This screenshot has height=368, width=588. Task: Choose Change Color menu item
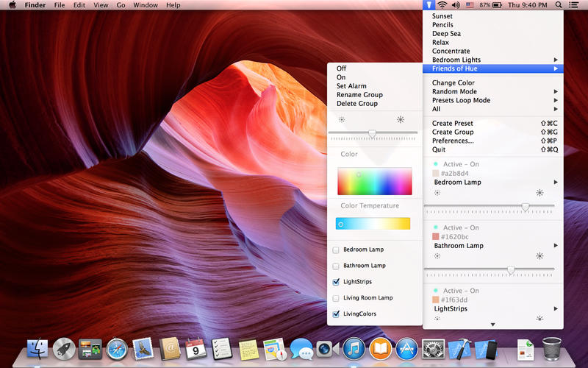(492, 82)
